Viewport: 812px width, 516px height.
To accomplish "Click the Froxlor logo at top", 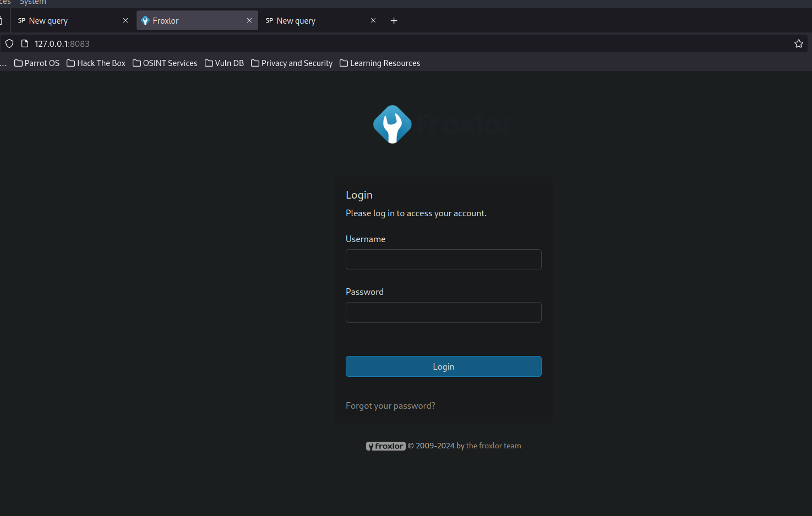I will click(x=444, y=124).
